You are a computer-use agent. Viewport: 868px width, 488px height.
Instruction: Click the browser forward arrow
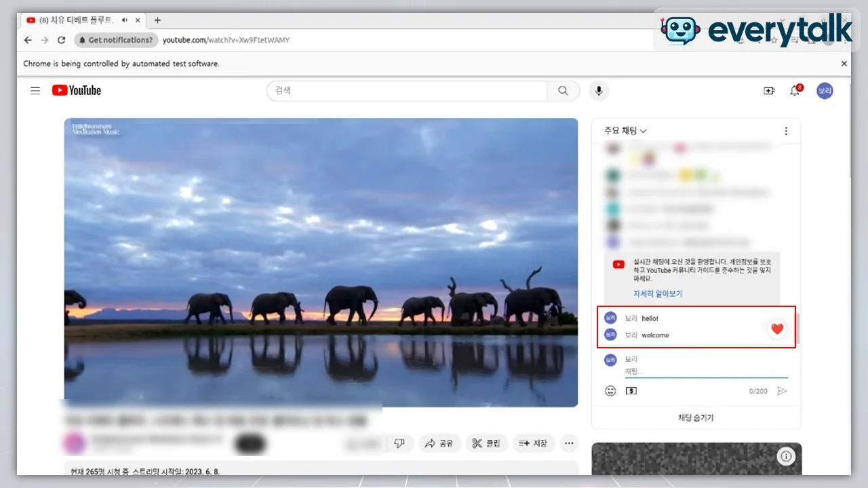(x=45, y=40)
